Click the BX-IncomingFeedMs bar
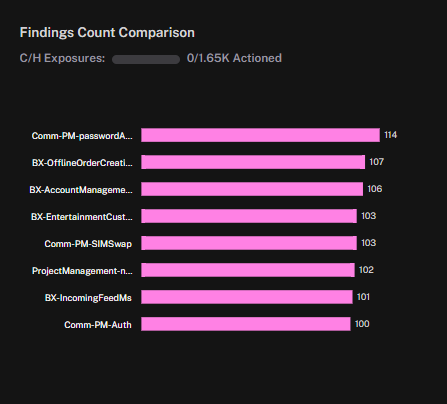Viewport: 447px width, 404px height. point(247,297)
